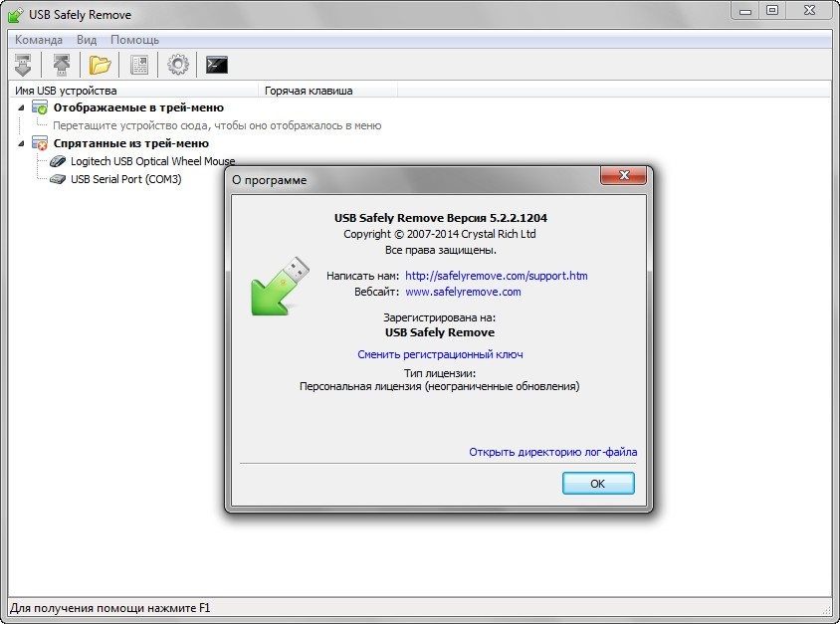The width and height of the screenshot is (840, 624).
Task: Click the Персональная лицензия text
Action: [439, 387]
